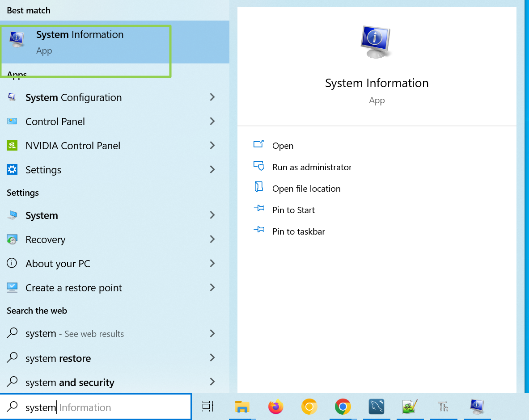Launch Google Chrome from the taskbar
Image resolution: width=529 pixels, height=420 pixels.
coord(343,407)
